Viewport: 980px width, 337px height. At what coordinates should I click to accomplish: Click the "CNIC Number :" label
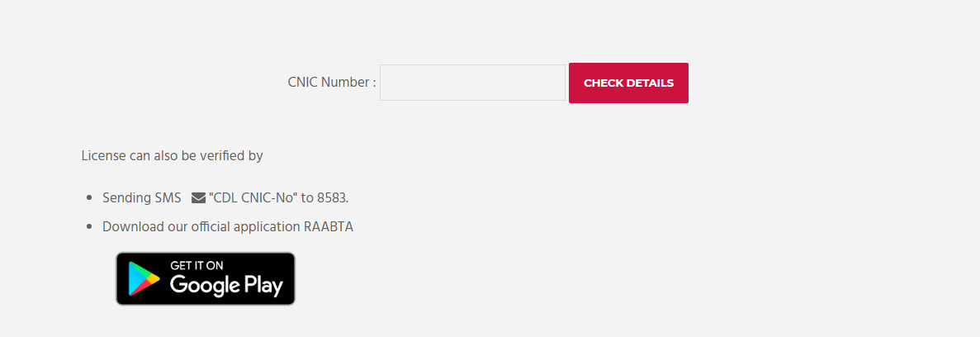pyautogui.click(x=332, y=83)
